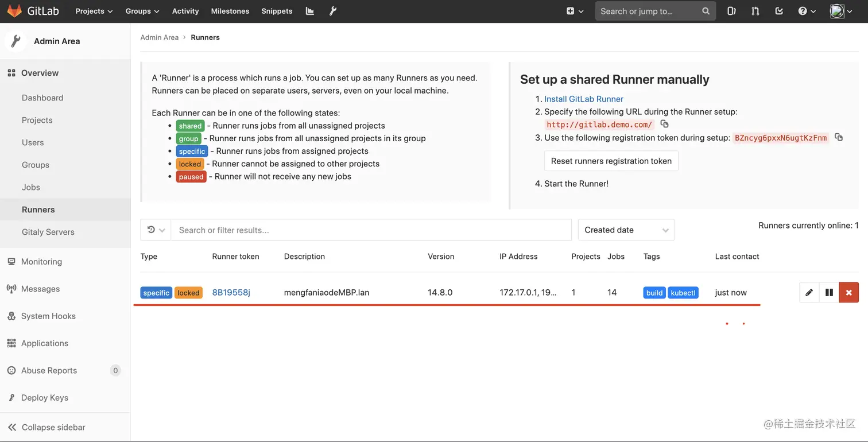Click the System Hooks icon in sidebar

(x=11, y=316)
